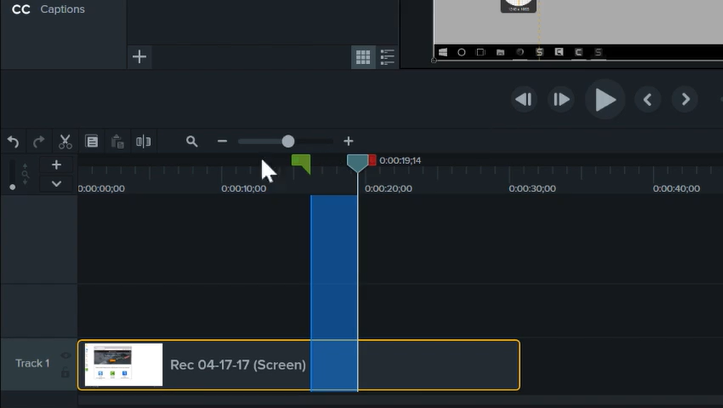Click the Task View icon in preview taskbar
723x408 pixels.
tap(480, 52)
